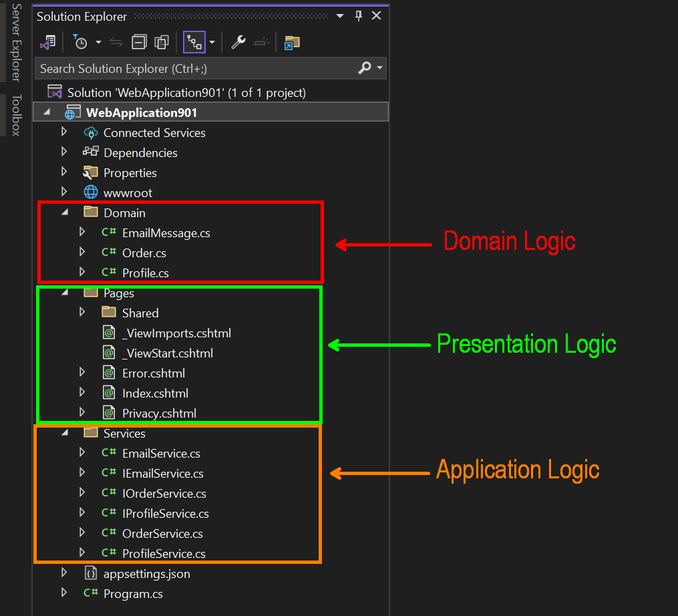Click the folder view icon in toolbar
The width and height of the screenshot is (678, 616).
click(292, 43)
